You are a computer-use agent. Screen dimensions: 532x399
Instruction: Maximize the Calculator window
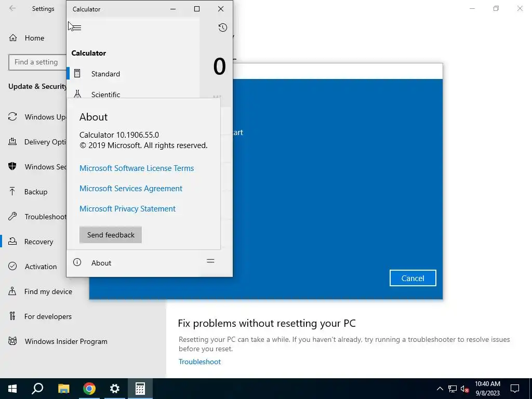[197, 9]
